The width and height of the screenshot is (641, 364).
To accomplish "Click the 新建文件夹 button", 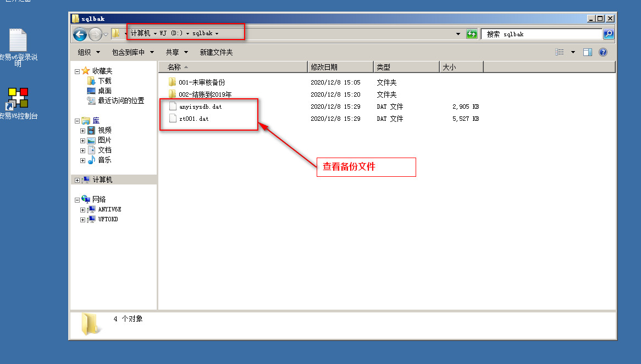I will (216, 52).
